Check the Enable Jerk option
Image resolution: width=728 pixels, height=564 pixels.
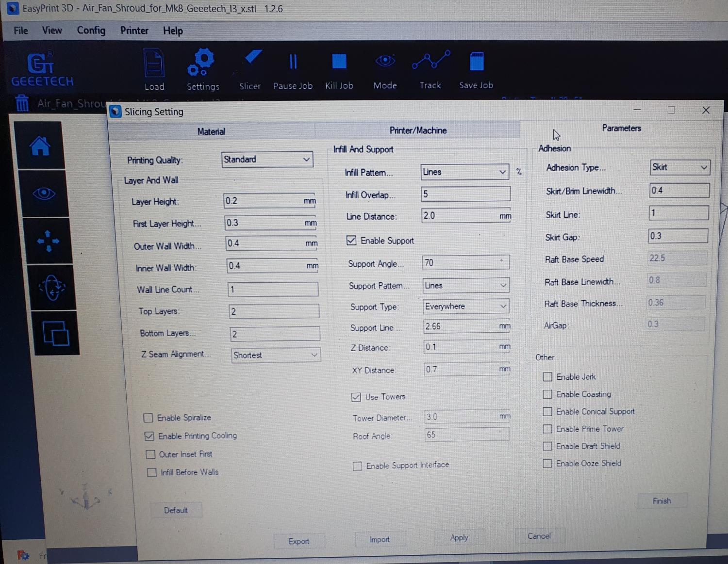[x=547, y=377]
